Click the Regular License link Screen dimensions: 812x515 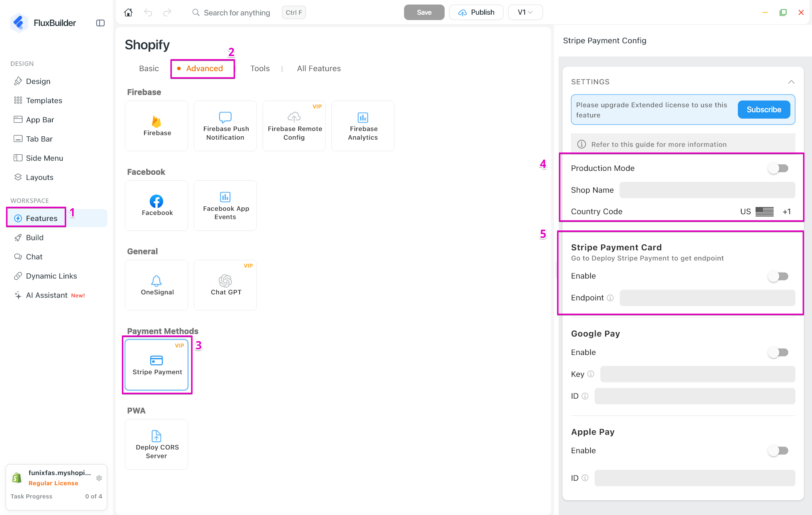pos(53,483)
